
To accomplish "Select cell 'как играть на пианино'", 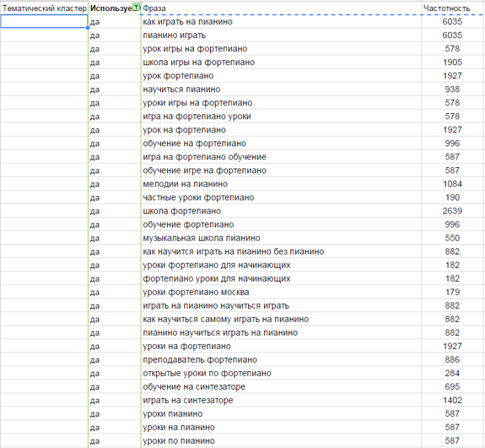I will (187, 21).
